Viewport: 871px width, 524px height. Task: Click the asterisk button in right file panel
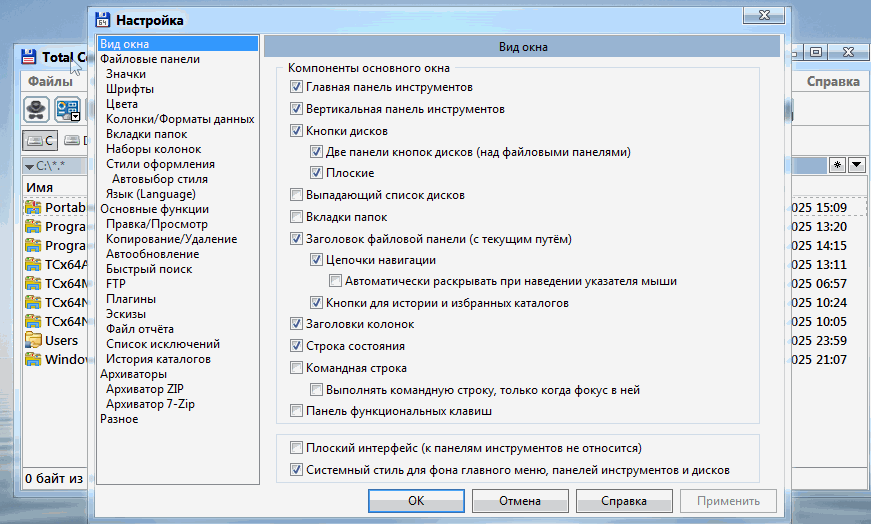coord(837,165)
